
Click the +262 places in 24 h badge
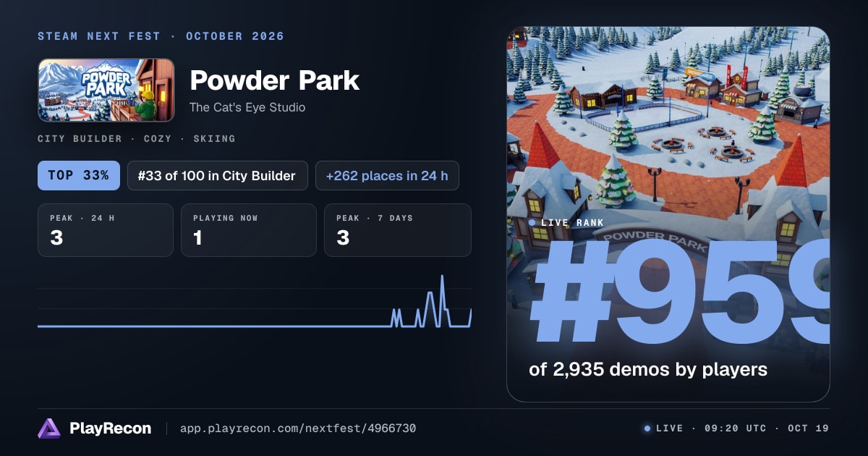tap(387, 175)
